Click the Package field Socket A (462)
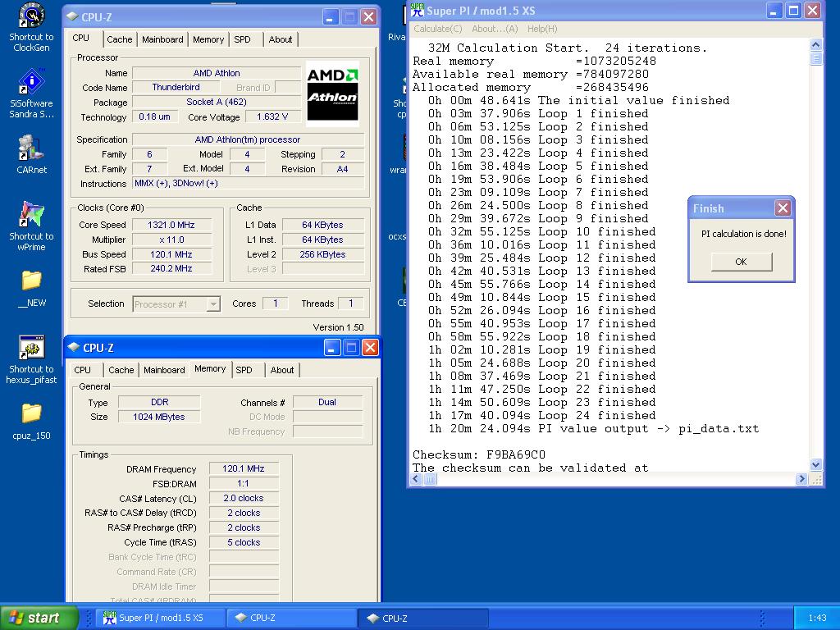The height and width of the screenshot is (630, 840). click(x=217, y=102)
